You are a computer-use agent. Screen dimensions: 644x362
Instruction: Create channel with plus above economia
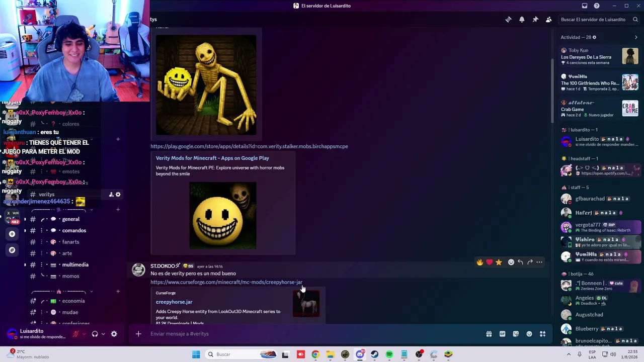pos(118,292)
